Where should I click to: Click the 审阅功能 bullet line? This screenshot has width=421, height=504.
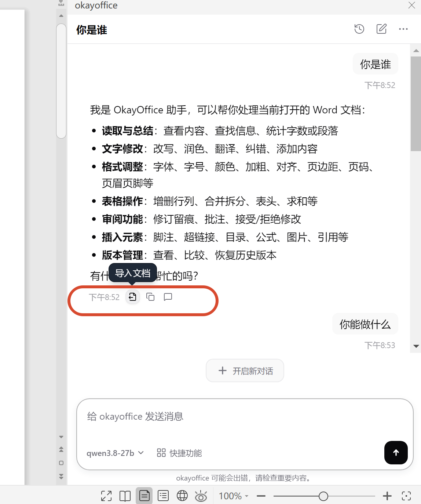201,219
